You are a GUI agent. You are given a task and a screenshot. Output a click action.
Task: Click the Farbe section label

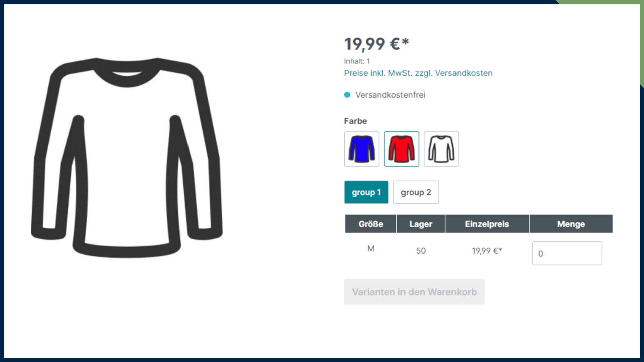[355, 121]
